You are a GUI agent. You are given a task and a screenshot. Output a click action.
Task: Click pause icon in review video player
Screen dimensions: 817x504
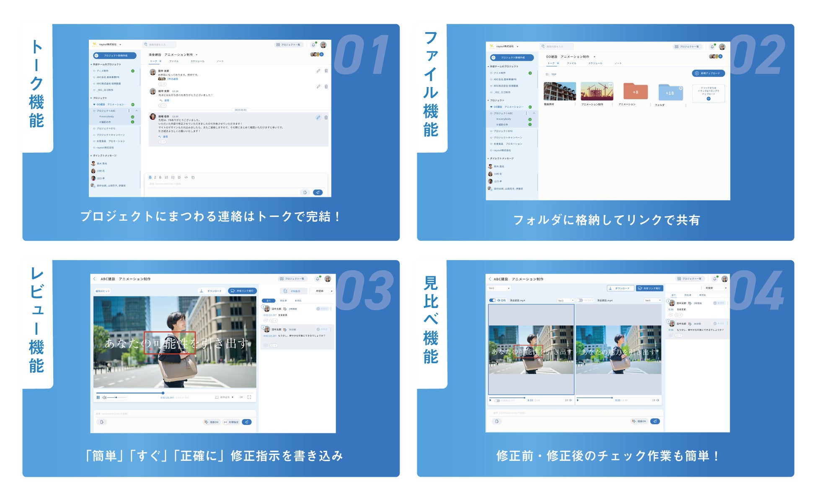tap(98, 397)
